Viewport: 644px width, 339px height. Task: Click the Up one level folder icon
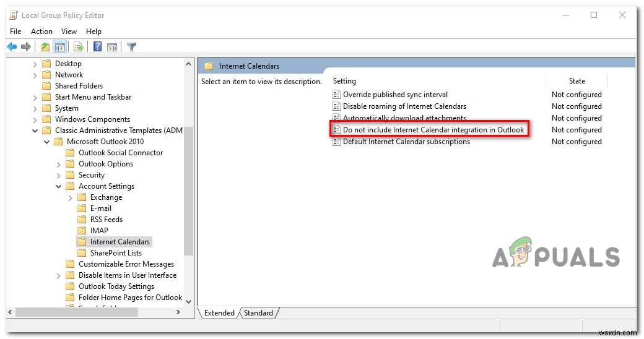point(45,47)
